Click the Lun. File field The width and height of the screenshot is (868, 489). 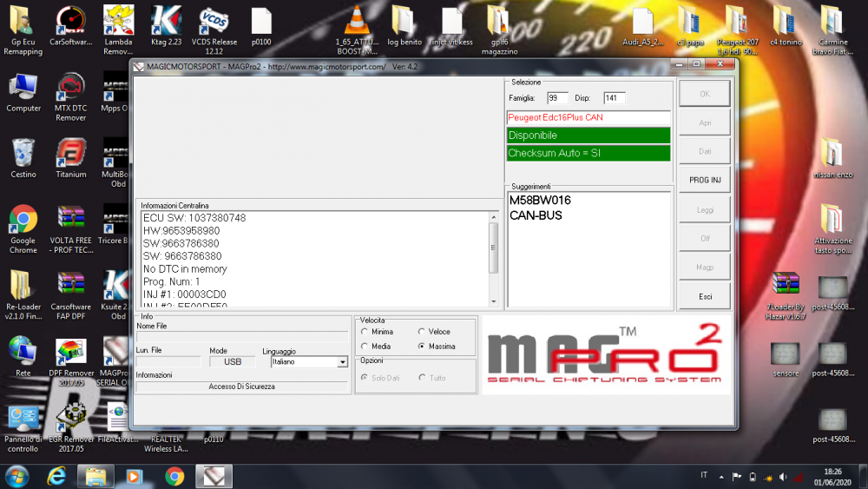(168, 361)
